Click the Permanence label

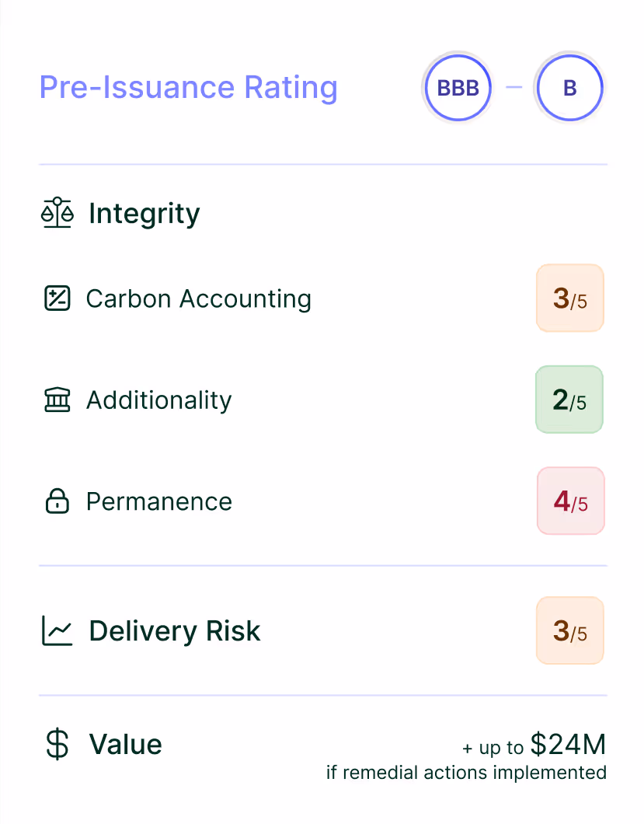click(x=158, y=501)
